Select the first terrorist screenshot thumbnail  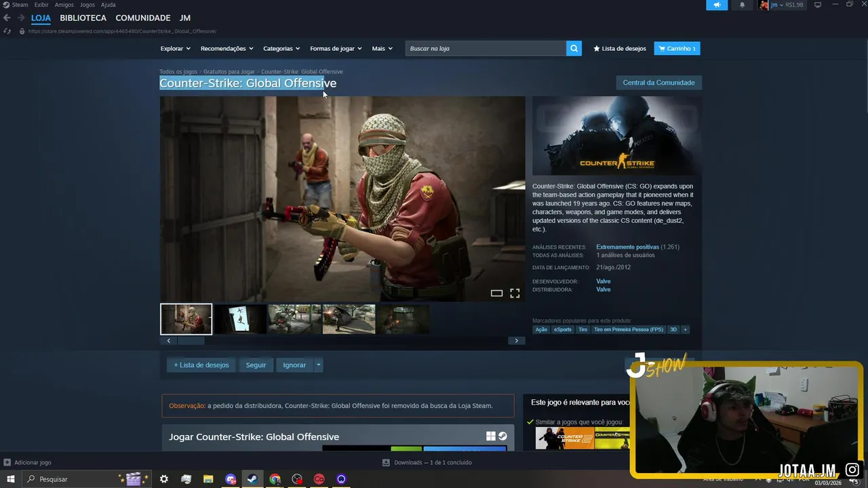[186, 319]
